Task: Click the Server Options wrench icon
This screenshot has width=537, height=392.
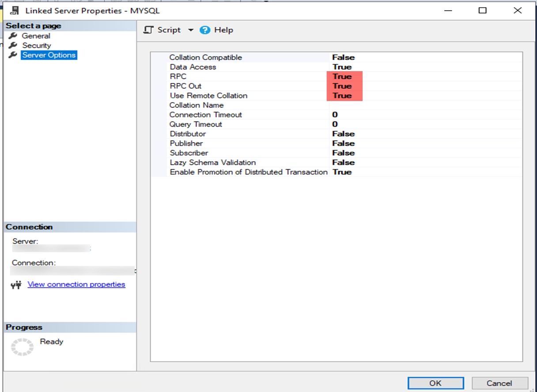Action: [13, 55]
